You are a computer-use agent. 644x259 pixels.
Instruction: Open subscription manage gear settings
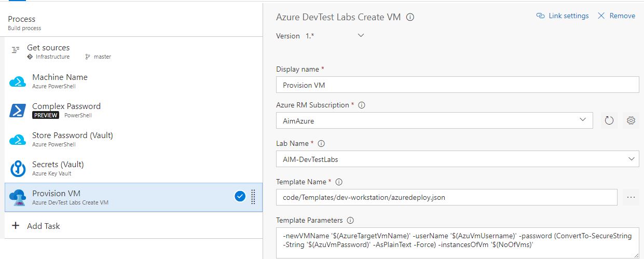631,120
